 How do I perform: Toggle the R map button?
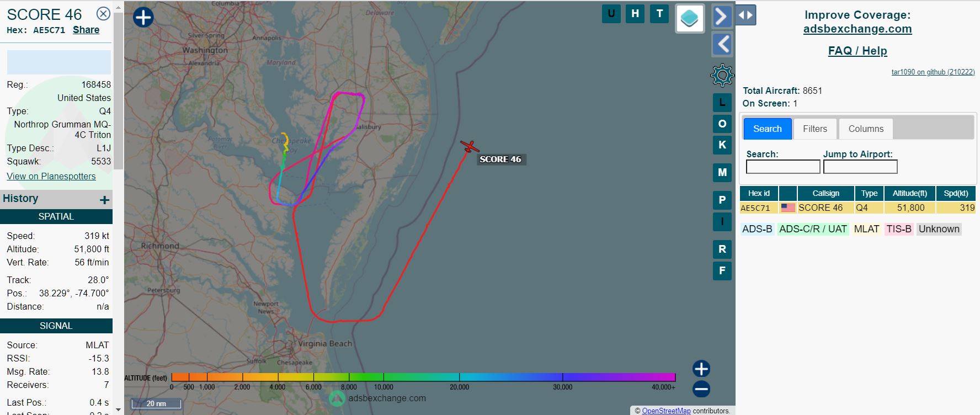point(722,249)
